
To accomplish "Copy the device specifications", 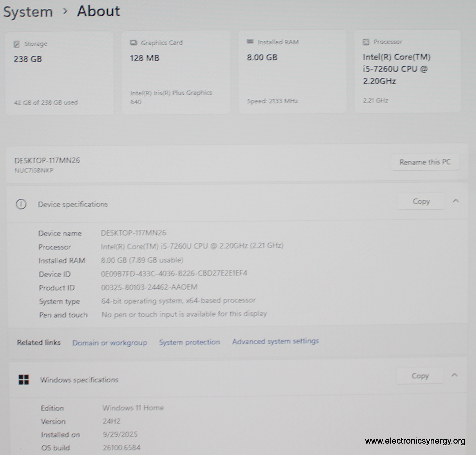I will click(x=421, y=201).
